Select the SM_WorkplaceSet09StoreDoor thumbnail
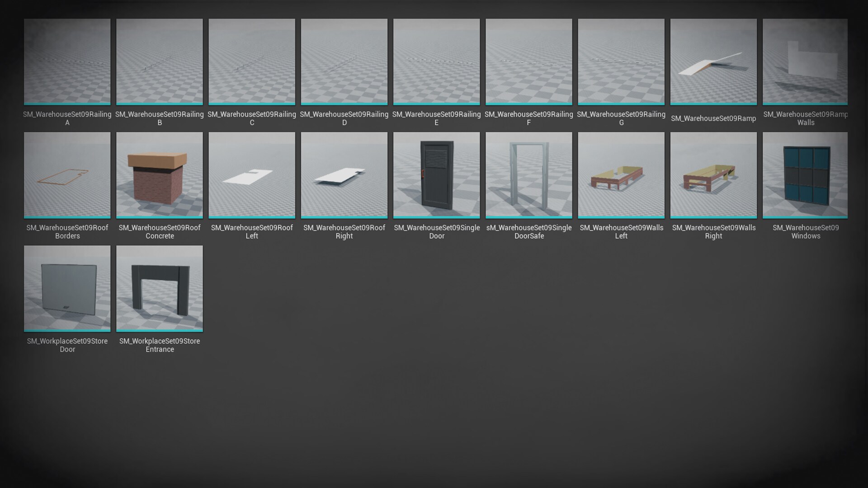This screenshot has width=868, height=488. coord(67,289)
